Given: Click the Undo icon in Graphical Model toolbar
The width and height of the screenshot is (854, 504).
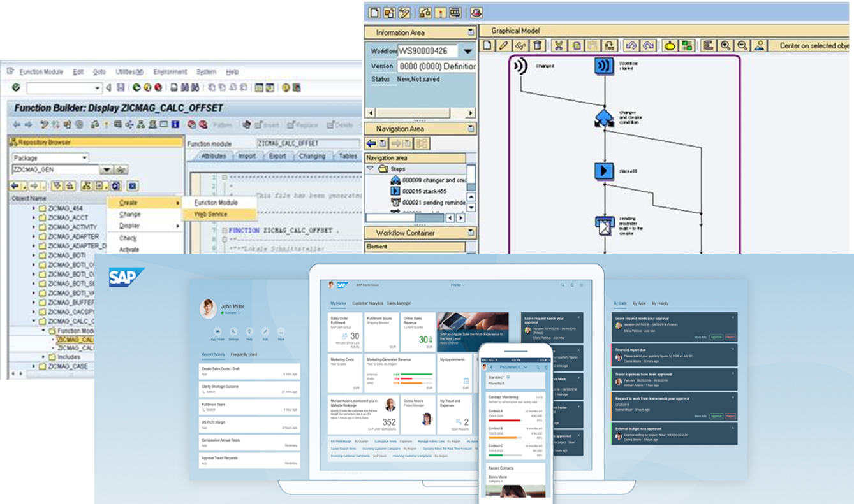Looking at the screenshot, I should (x=631, y=45).
